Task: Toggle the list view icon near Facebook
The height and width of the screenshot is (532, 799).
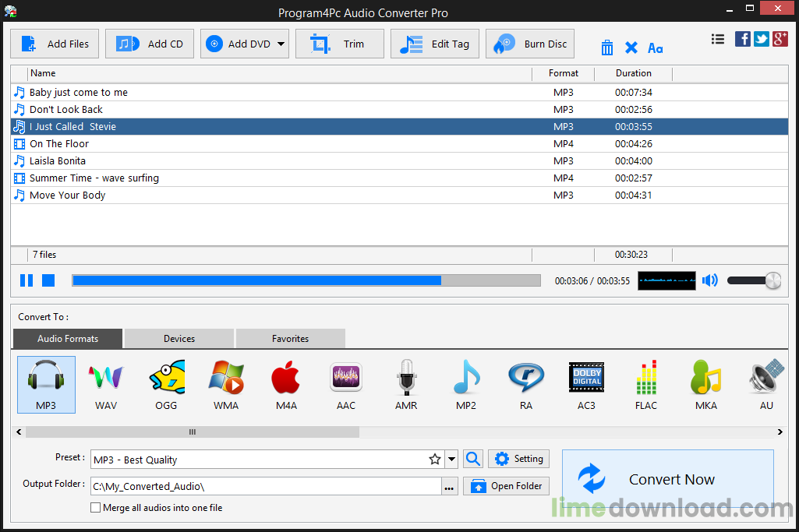Action: click(718, 38)
